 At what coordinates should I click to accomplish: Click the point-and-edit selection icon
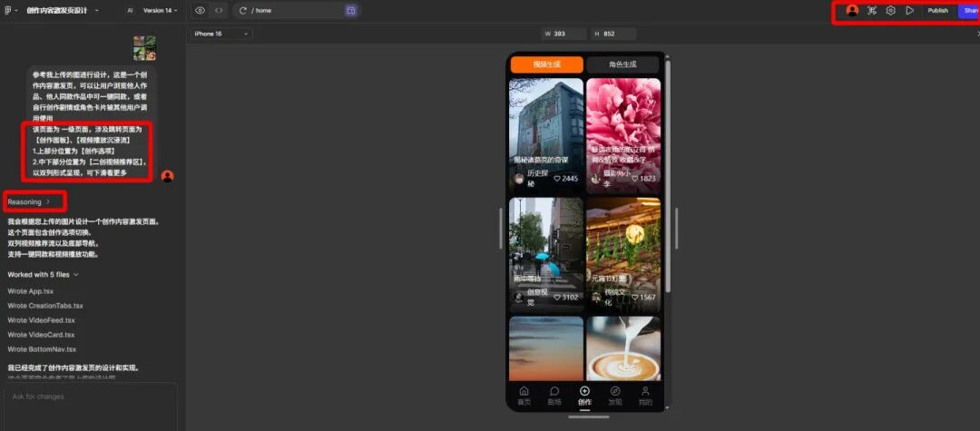coord(872,11)
